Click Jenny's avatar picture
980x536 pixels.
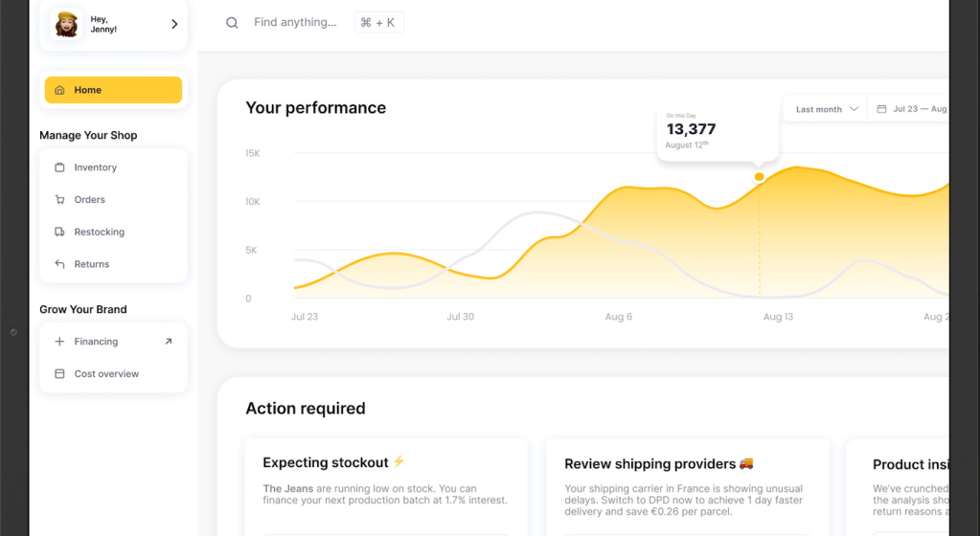point(66,24)
